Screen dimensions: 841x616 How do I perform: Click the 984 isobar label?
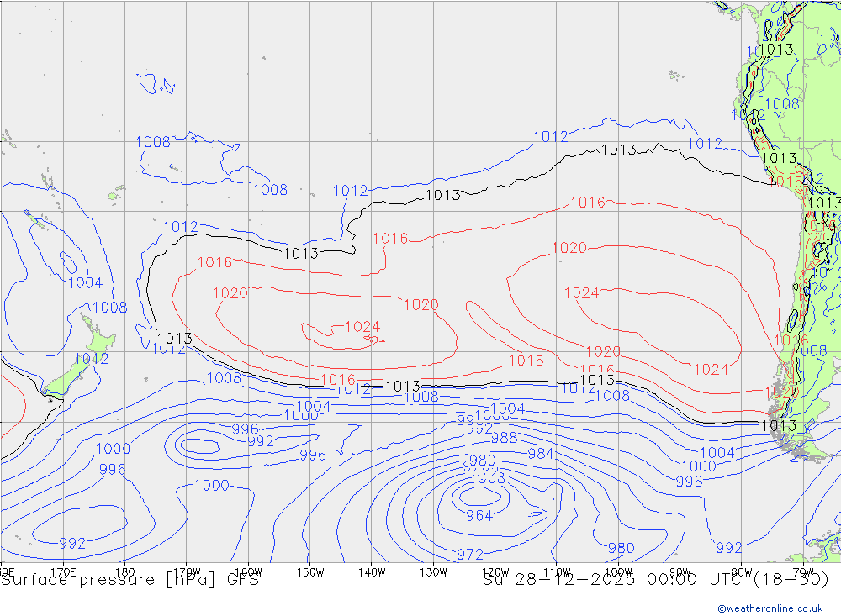point(541,454)
